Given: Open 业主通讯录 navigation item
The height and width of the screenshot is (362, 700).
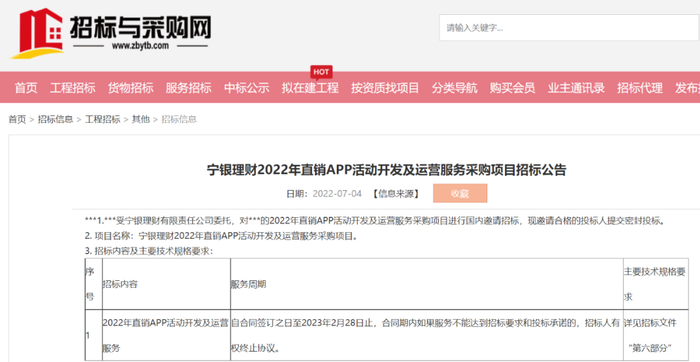Looking at the screenshot, I should click(576, 88).
